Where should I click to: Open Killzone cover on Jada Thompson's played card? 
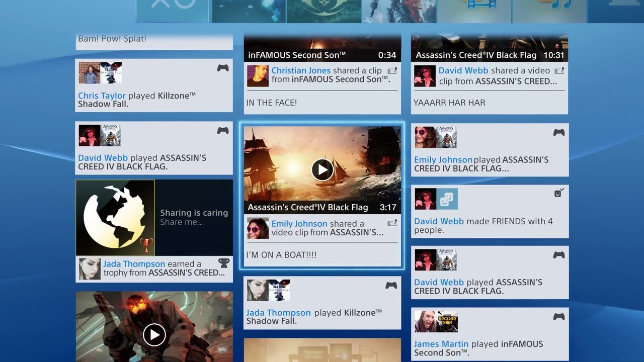click(279, 290)
